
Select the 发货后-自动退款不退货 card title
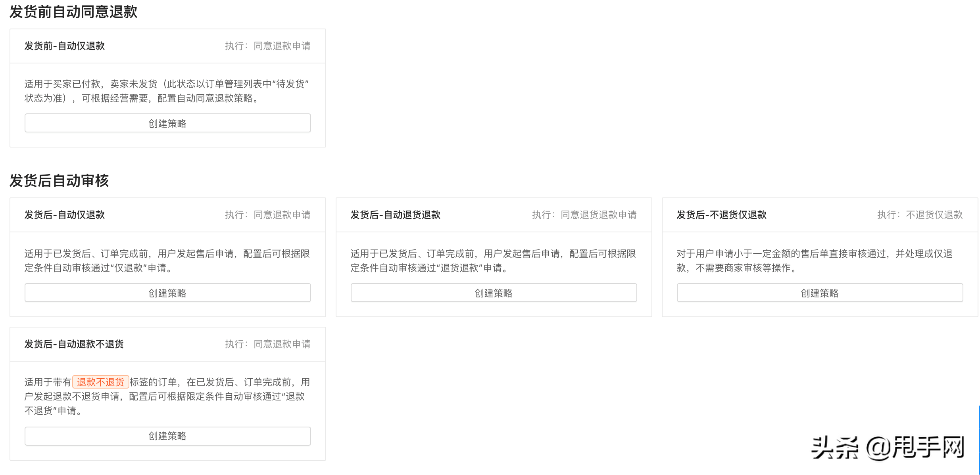coord(74,344)
